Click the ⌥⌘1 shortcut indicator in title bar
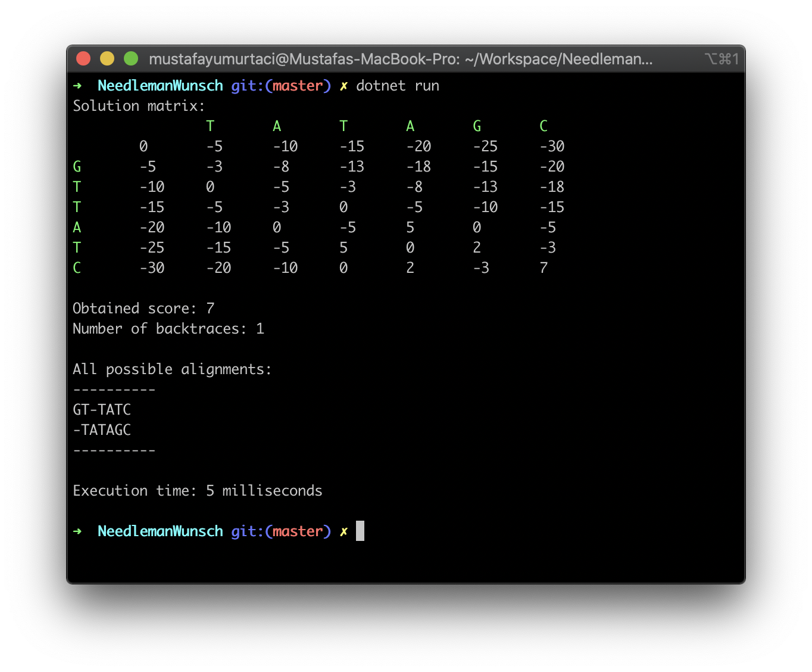Image resolution: width=812 pixels, height=672 pixels. click(722, 59)
